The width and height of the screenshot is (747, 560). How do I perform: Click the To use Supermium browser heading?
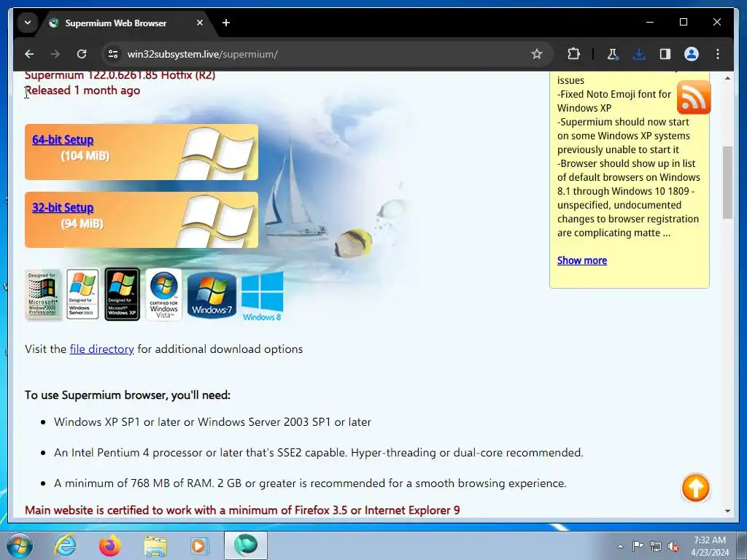pyautogui.click(x=128, y=395)
